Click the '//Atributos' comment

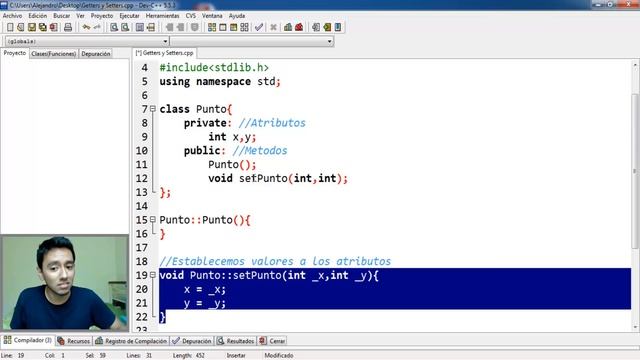click(272, 123)
